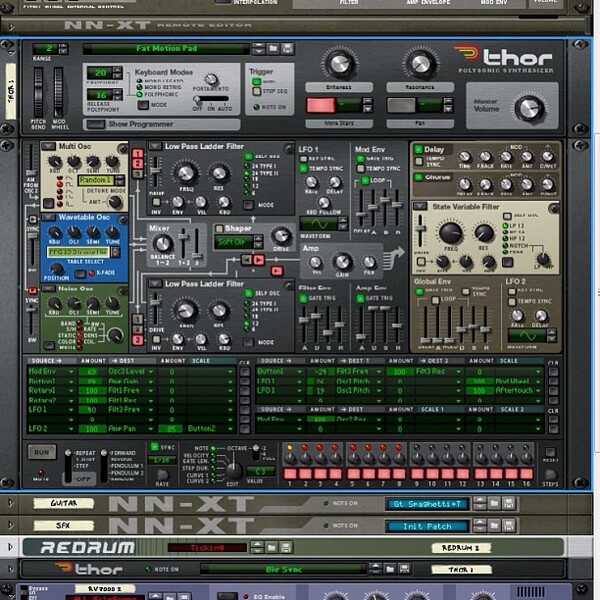Browse patches on Redrum Ticking device
This screenshot has height=600, width=600.
(271, 548)
